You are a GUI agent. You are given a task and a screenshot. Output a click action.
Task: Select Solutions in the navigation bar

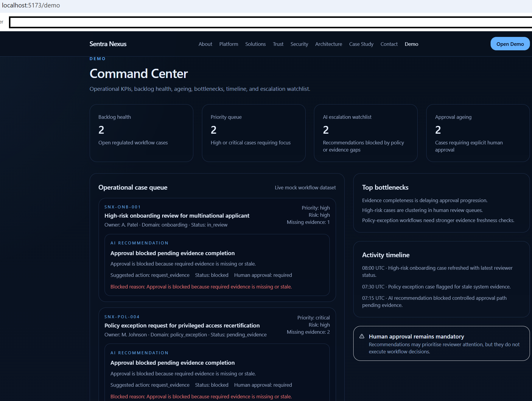point(256,44)
